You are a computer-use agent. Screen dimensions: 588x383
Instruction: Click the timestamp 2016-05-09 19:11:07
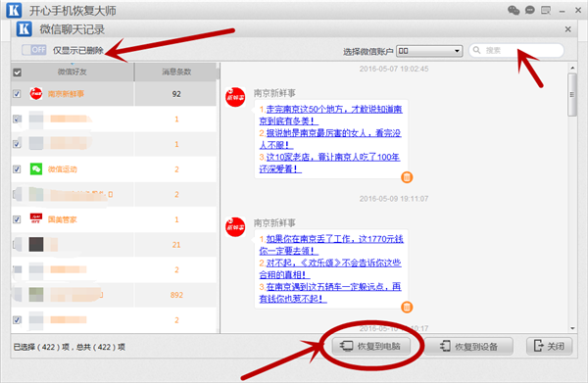tap(394, 199)
